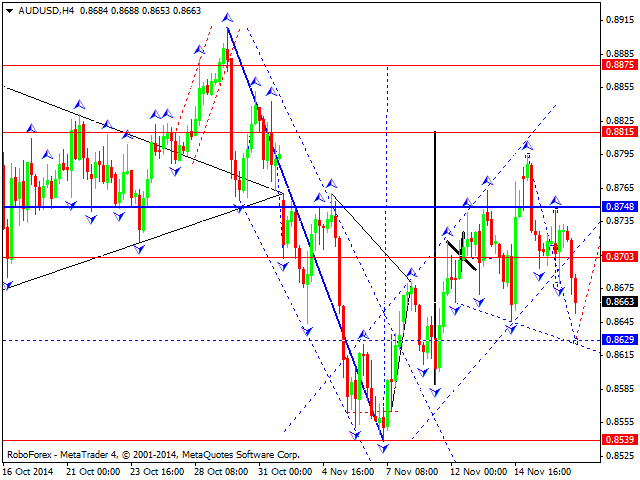The height and width of the screenshot is (480, 640).
Task: Click the 0.8915 price axis label
Action: click(x=620, y=20)
